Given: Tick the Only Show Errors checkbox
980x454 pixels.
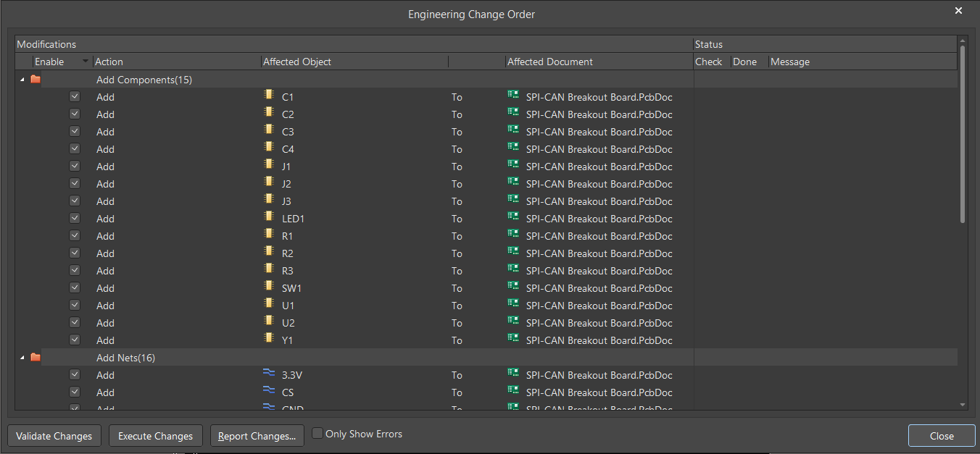Looking at the screenshot, I should click(317, 433).
